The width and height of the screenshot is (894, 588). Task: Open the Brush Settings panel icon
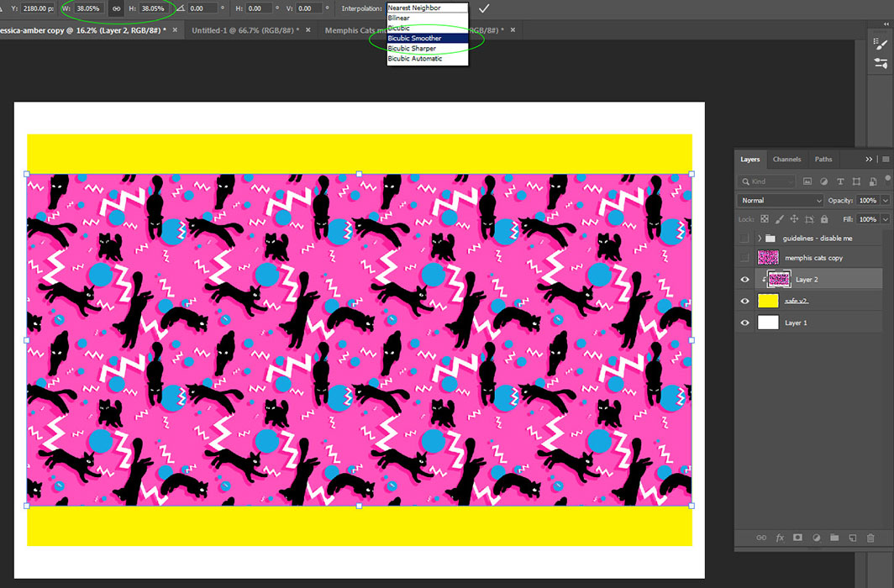[881, 44]
